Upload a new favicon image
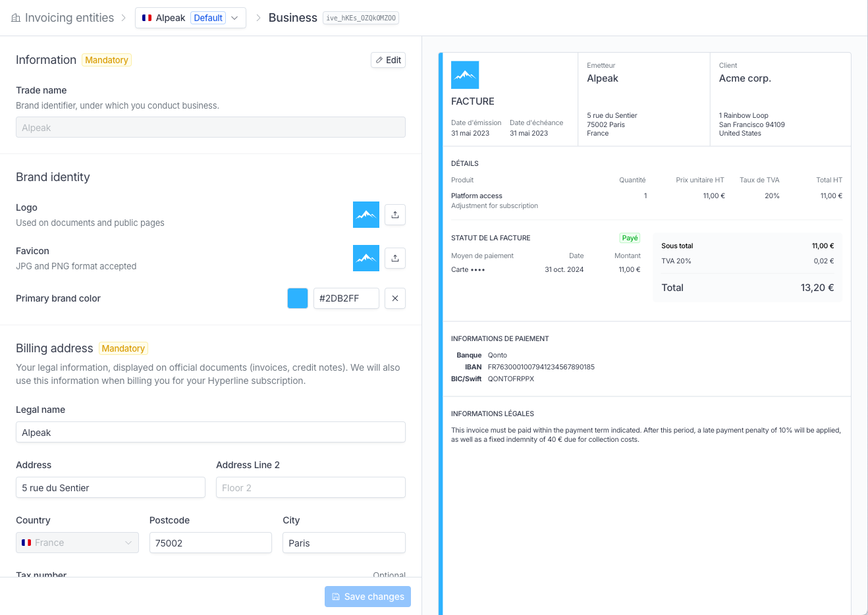868x615 pixels. pos(395,258)
